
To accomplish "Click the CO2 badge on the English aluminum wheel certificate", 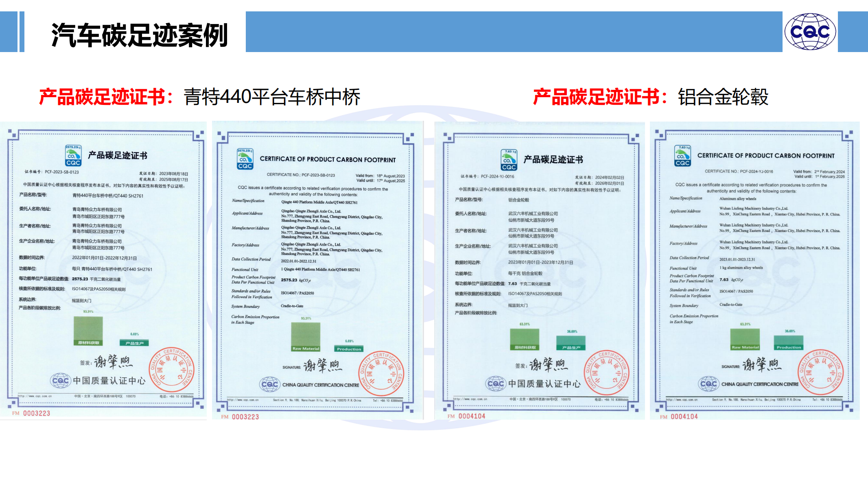I will coord(682,156).
